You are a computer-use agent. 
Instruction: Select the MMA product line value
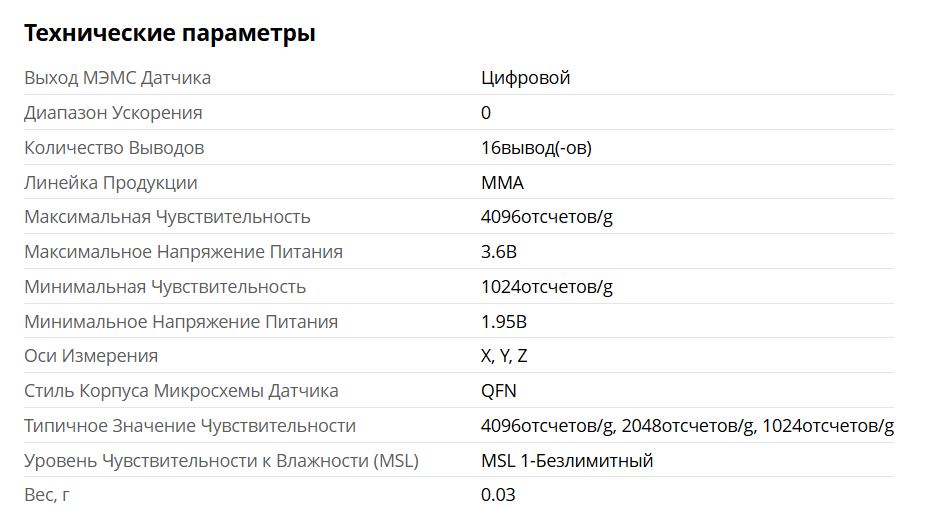pos(502,182)
